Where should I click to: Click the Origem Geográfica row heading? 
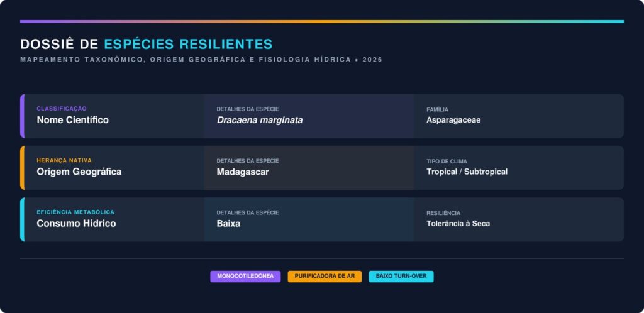pos(79,172)
